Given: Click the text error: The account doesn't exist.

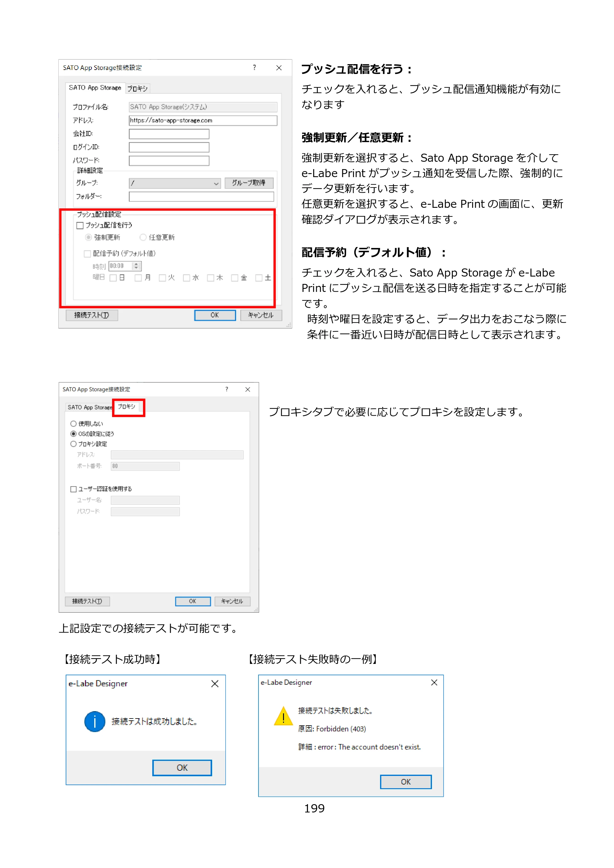Looking at the screenshot, I should pyautogui.click(x=369, y=747).
